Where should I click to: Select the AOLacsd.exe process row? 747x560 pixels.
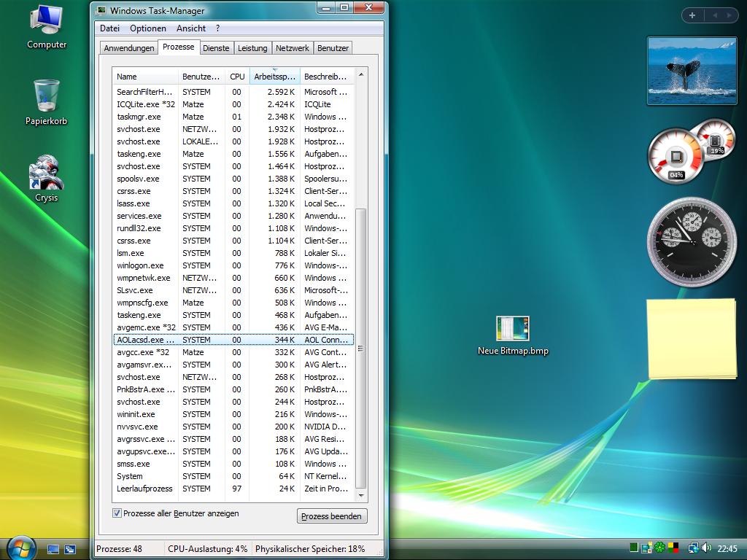[x=233, y=340]
